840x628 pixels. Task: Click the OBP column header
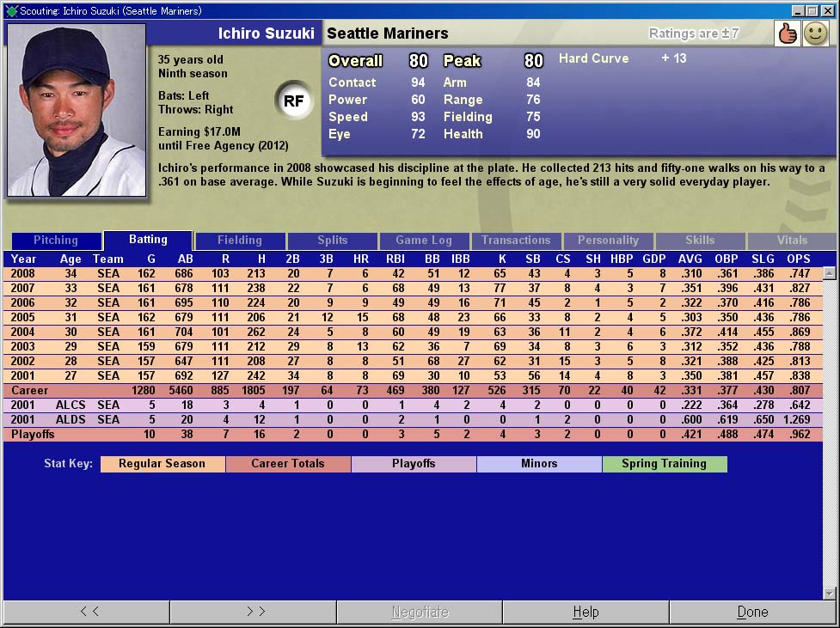[x=727, y=259]
